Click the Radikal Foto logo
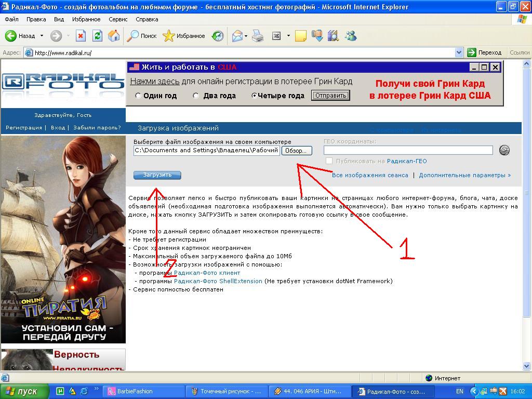532x399 pixels. click(x=63, y=83)
